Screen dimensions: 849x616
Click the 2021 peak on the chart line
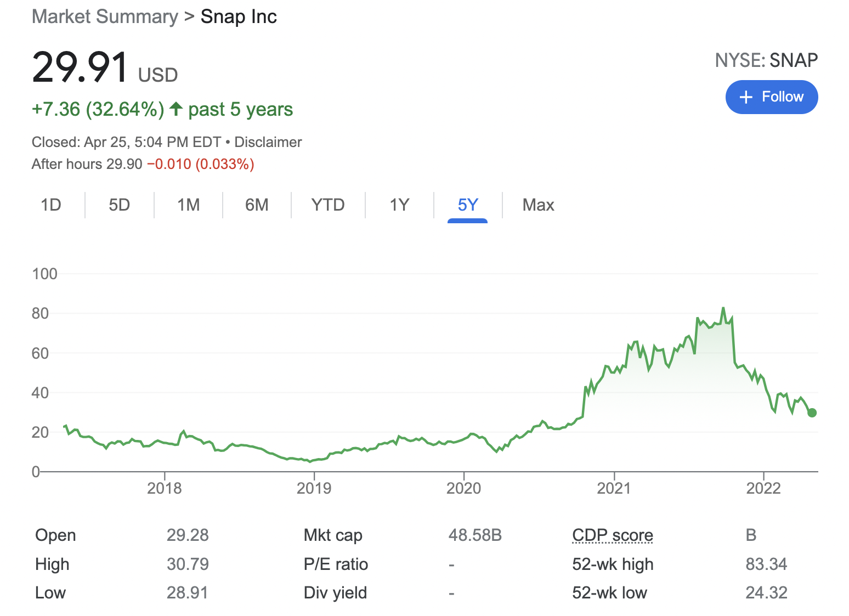point(723,308)
